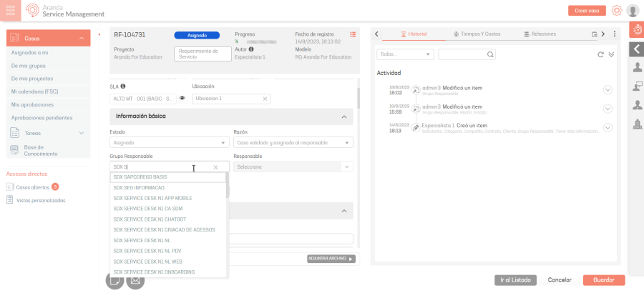Image resolution: width=644 pixels, height=293 pixels.
Task: Click the refresh history icon
Action: click(600, 54)
